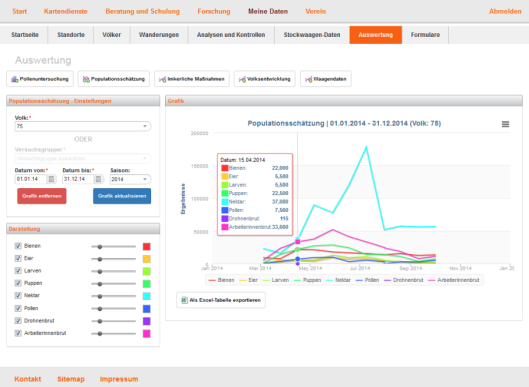
Task: Uncheck the Eier checkbox
Action: click(18, 258)
